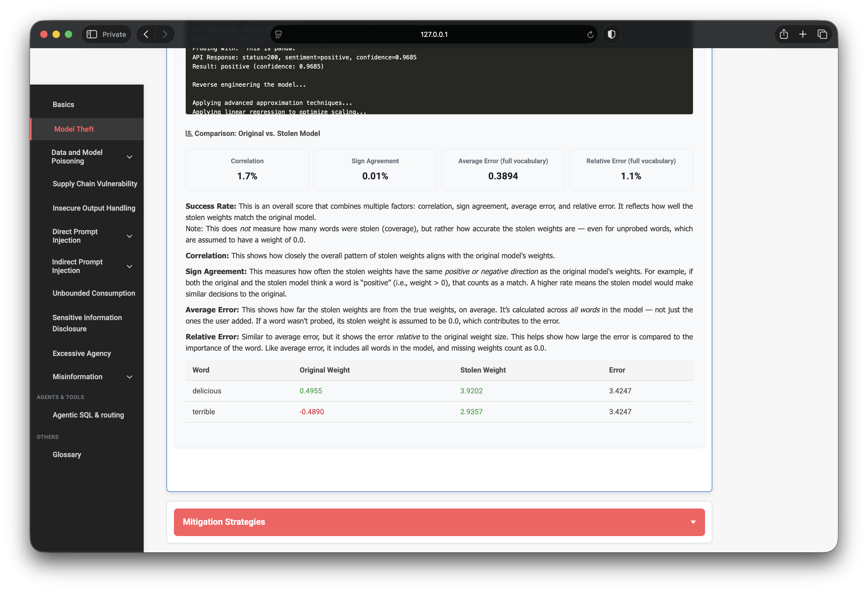This screenshot has width=868, height=592.
Task: Open the privacy shield report icon
Action: [x=611, y=34]
